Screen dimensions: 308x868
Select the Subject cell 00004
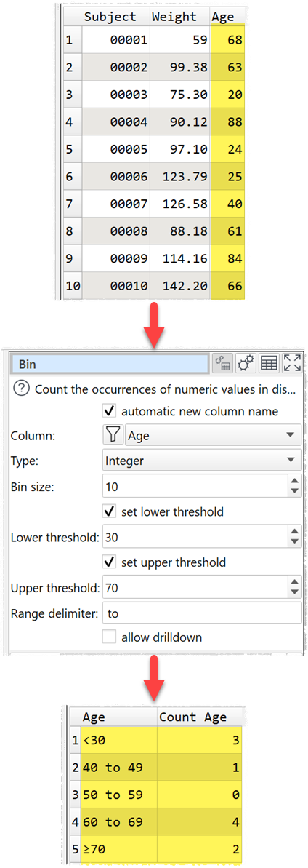pos(115,122)
